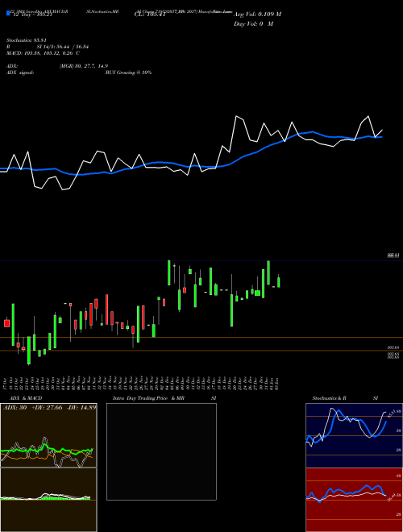Select the 'Stochastics: 85.81' value
Image resolution: width=403 pixels, height=532 pixels.
pos(26,40)
